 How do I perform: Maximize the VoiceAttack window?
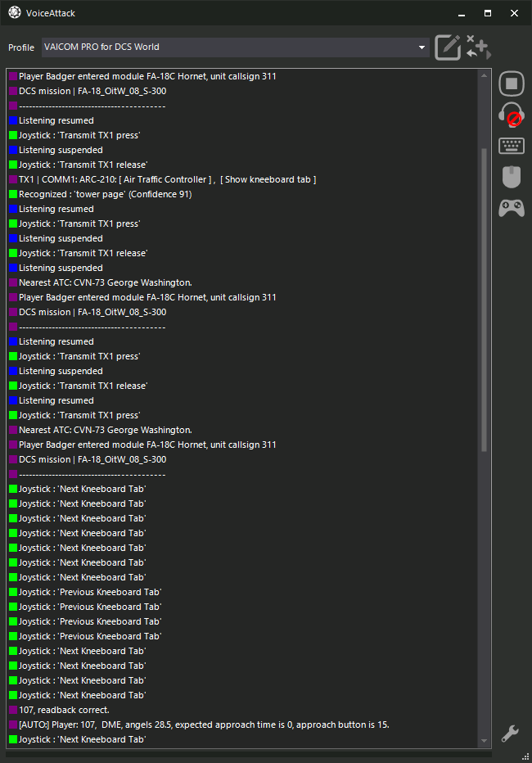[x=488, y=13]
